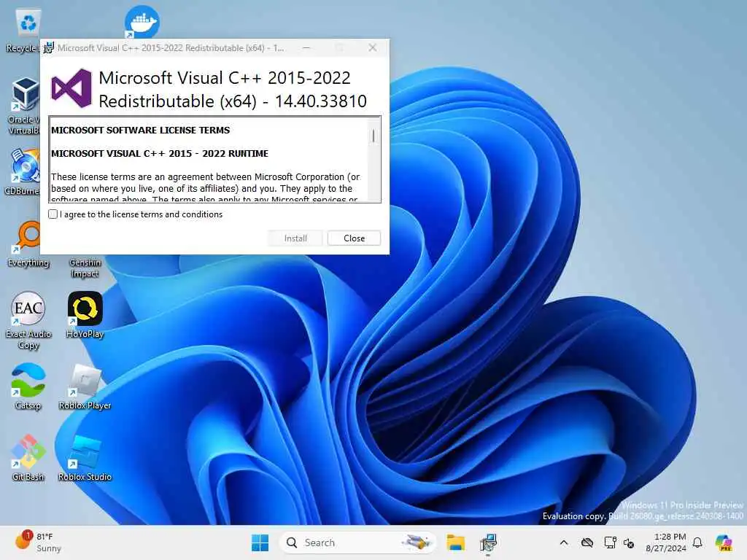Screen dimensions: 747x560
Task: Click the installer icon in the taskbar
Action: pyautogui.click(x=488, y=542)
